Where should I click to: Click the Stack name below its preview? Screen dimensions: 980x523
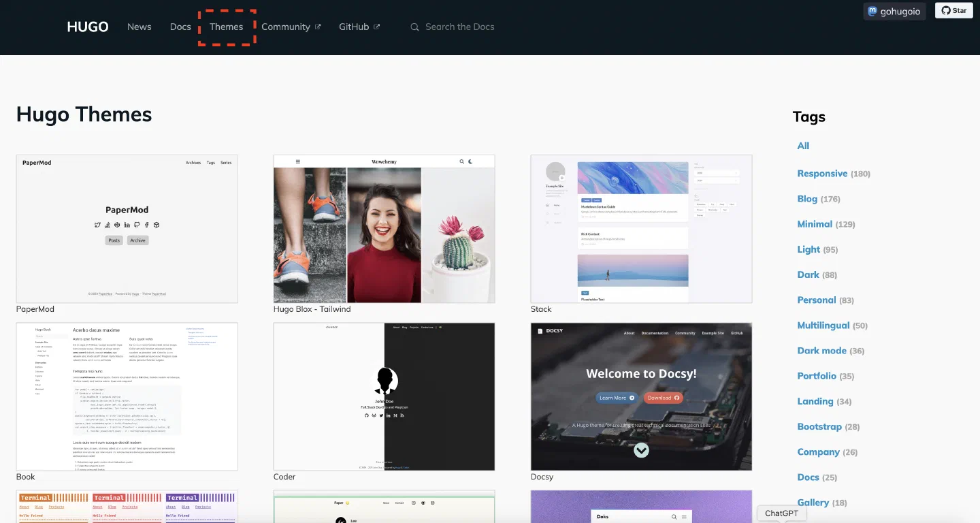(541, 309)
